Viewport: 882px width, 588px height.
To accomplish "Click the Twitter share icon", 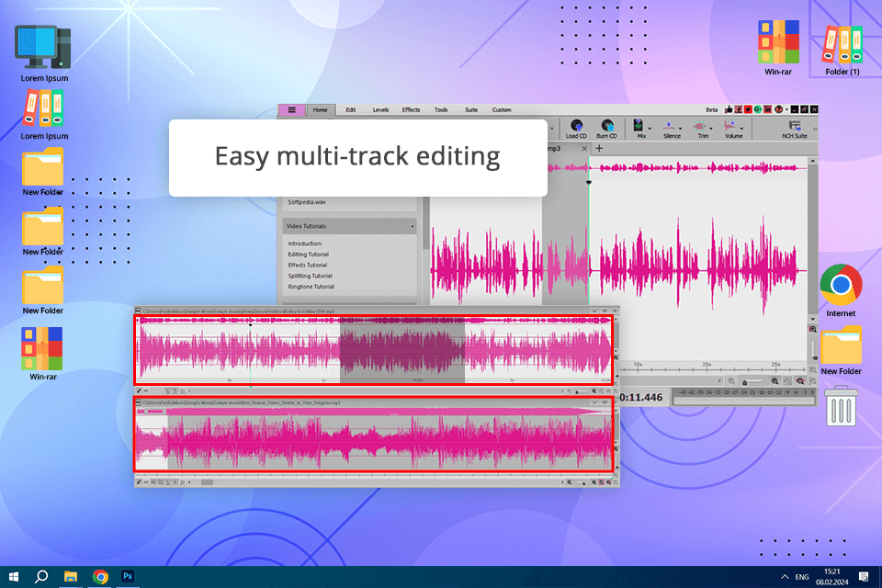I will pos(748,109).
